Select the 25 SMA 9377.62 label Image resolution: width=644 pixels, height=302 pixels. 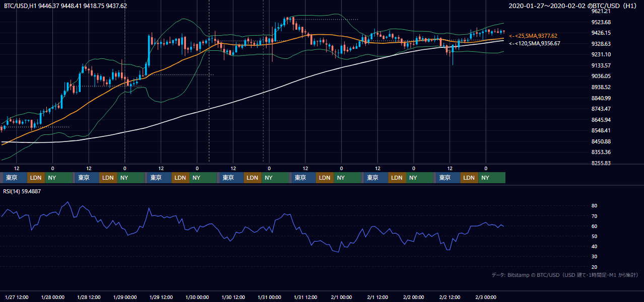pyautogui.click(x=533, y=36)
